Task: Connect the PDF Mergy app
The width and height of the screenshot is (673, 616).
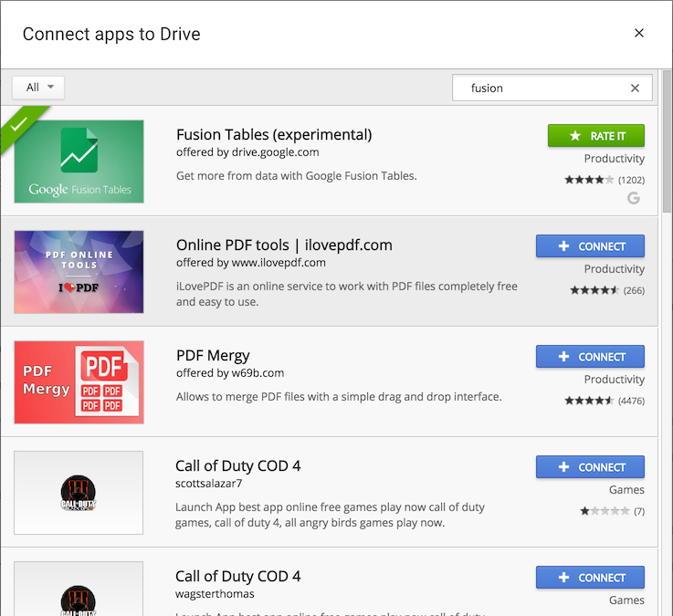Action: pyautogui.click(x=590, y=357)
